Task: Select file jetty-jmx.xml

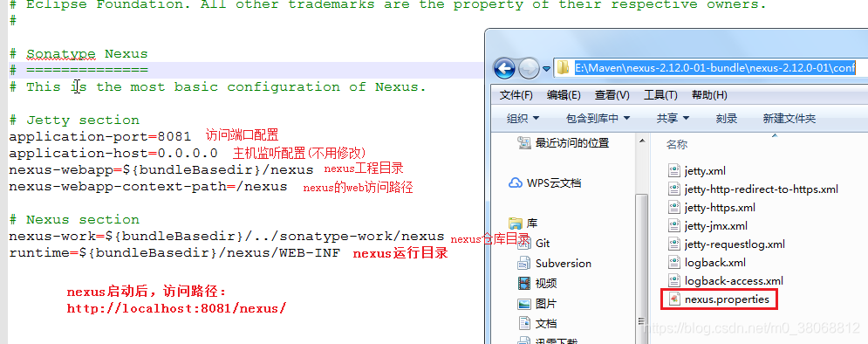Action: click(x=715, y=226)
